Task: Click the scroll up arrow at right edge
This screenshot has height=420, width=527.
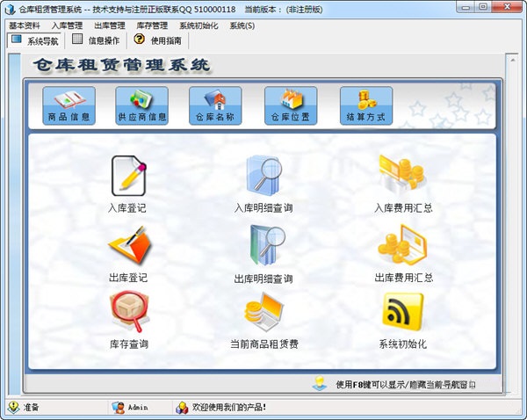Action: 513,61
